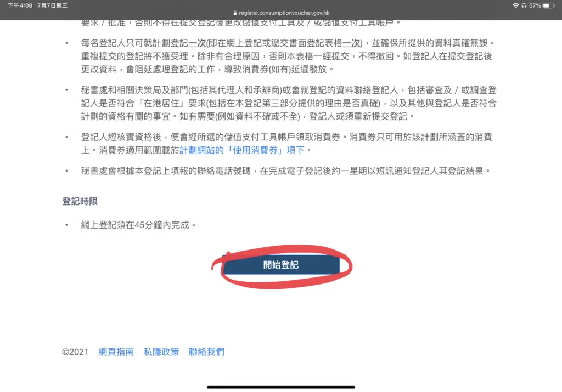Tap the battery icon in status bar
The height and width of the screenshot is (392, 562).
pos(548,5)
